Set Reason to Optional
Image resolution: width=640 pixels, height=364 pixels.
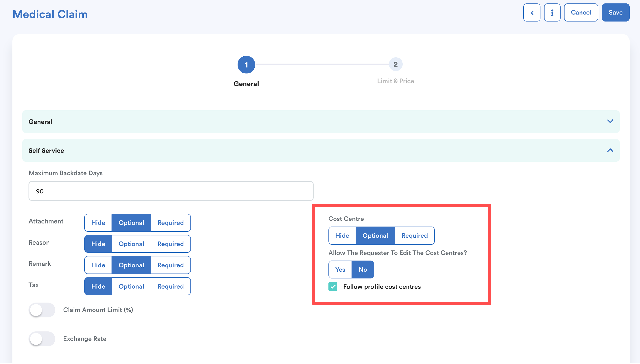(131, 244)
